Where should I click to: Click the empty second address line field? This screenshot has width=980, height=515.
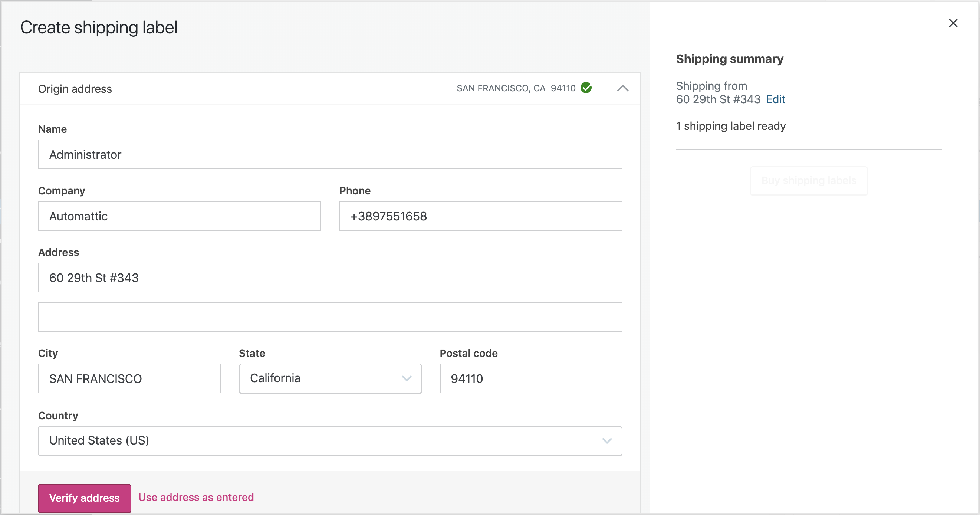(x=329, y=316)
